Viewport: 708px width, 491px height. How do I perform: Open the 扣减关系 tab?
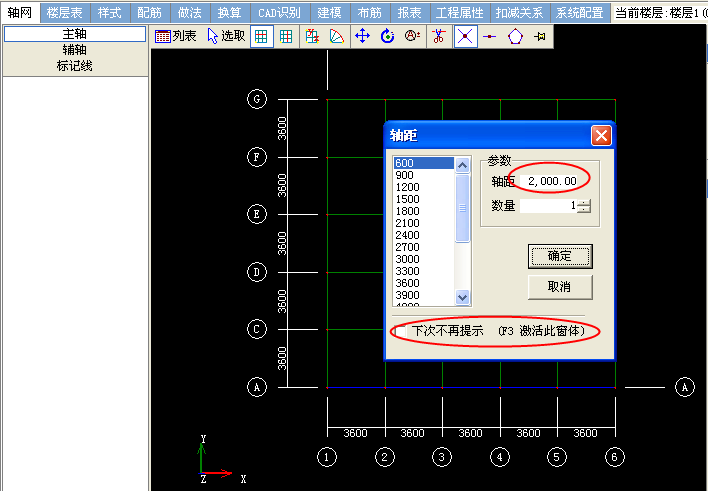tap(520, 13)
